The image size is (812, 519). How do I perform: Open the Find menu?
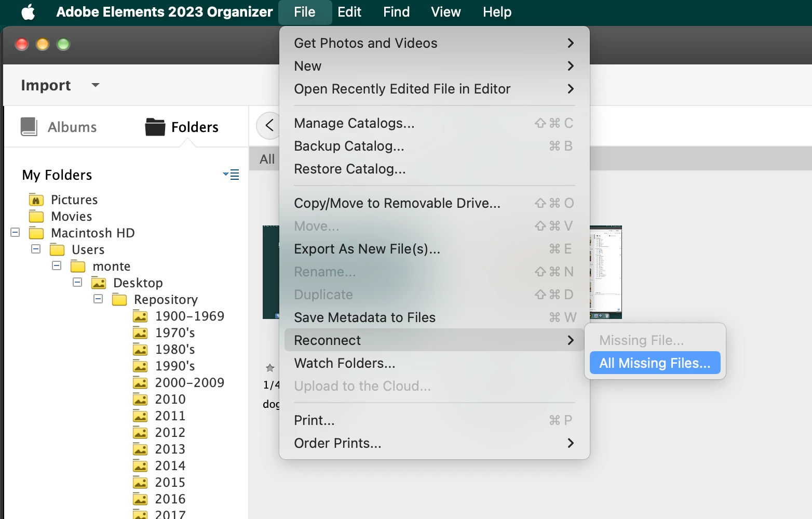point(397,12)
